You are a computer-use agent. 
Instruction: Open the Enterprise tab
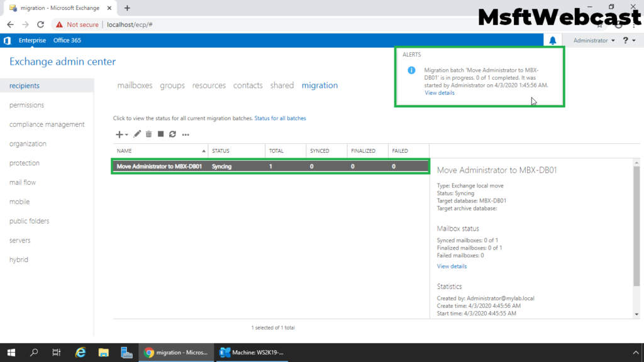tap(32, 40)
